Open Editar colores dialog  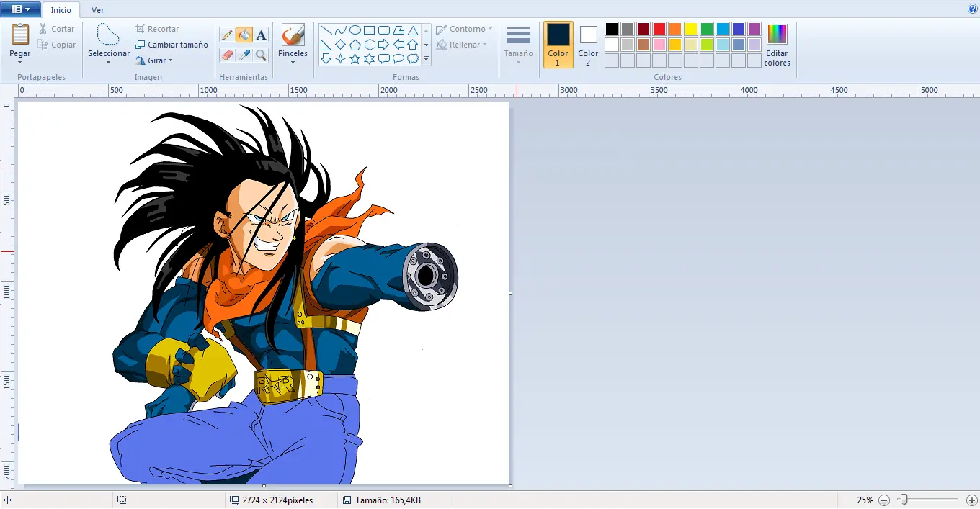pyautogui.click(x=777, y=45)
